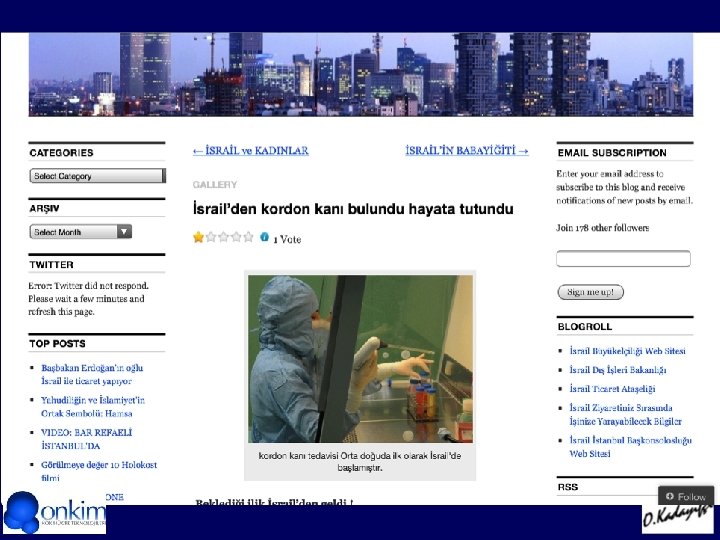720x540 pixels.
Task: Click 'Join 178 other followers' text
Action: [x=602, y=228]
